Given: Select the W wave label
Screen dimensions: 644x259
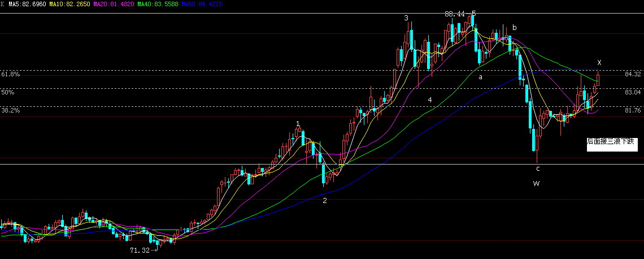Looking at the screenshot, I should (x=537, y=183).
